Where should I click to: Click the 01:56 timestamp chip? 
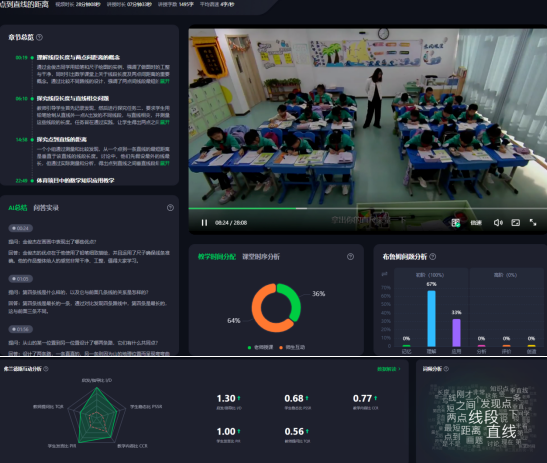21,329
